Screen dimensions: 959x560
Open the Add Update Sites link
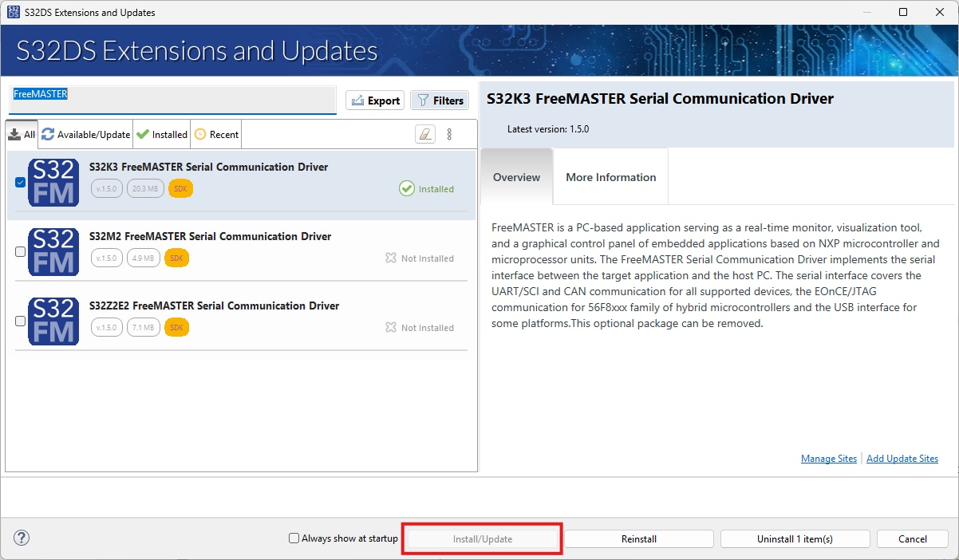pyautogui.click(x=902, y=459)
